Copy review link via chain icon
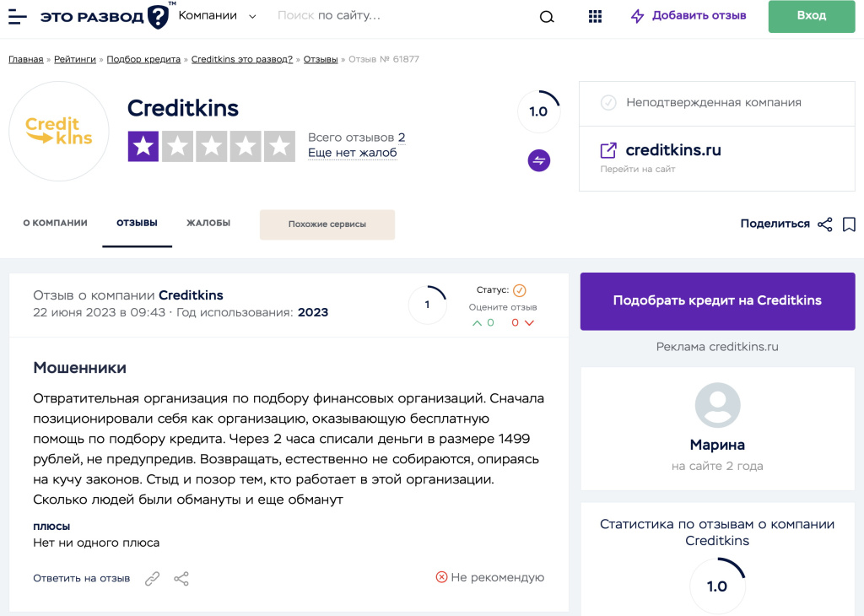Viewport: 864px width, 616px height. (x=152, y=579)
